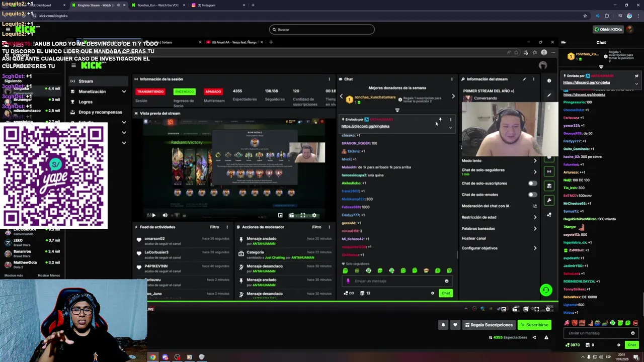Click the Regala Suscripciones button

pos(488,325)
